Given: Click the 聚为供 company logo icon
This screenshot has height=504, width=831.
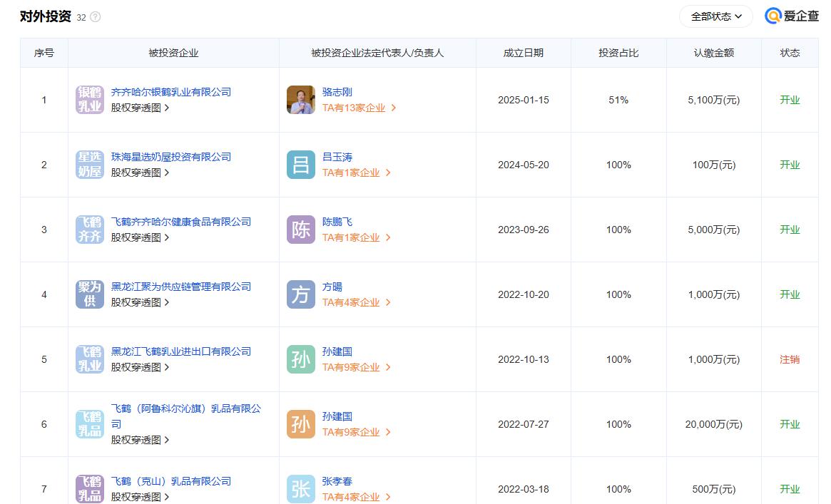Looking at the screenshot, I should [x=90, y=294].
